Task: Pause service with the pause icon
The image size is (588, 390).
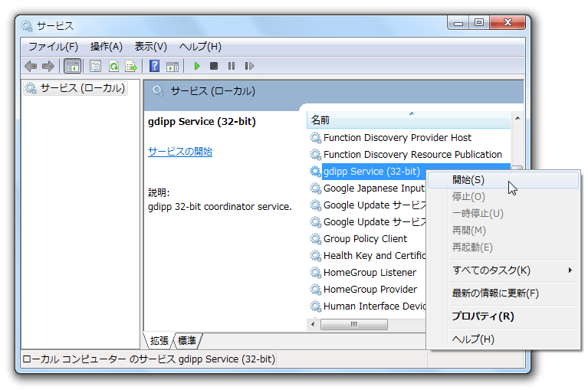Action: pos(232,66)
